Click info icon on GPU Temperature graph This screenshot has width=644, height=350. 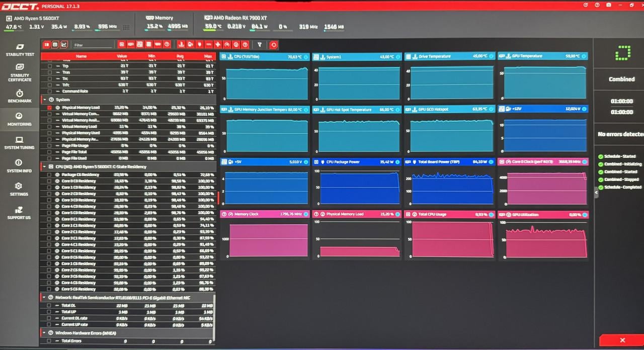[584, 56]
